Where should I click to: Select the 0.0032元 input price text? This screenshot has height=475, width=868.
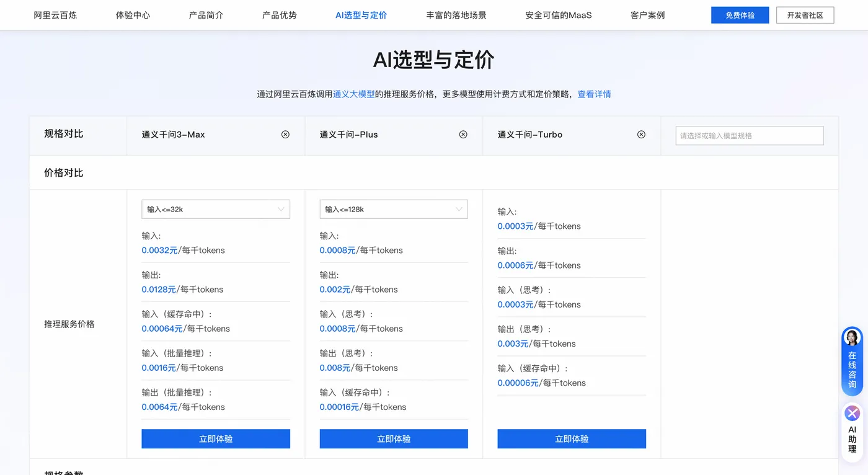[x=160, y=251]
